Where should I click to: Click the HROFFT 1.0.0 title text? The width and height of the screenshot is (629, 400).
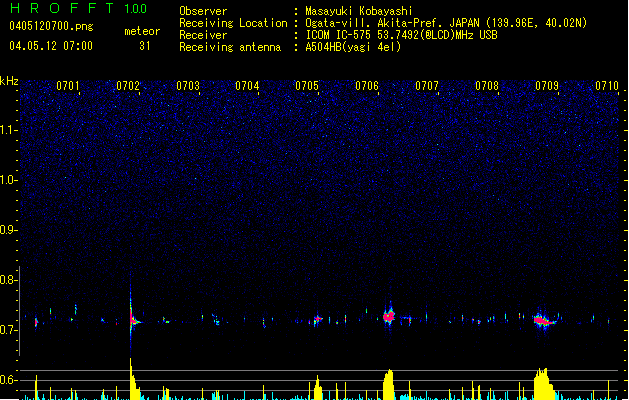[x=78, y=8]
